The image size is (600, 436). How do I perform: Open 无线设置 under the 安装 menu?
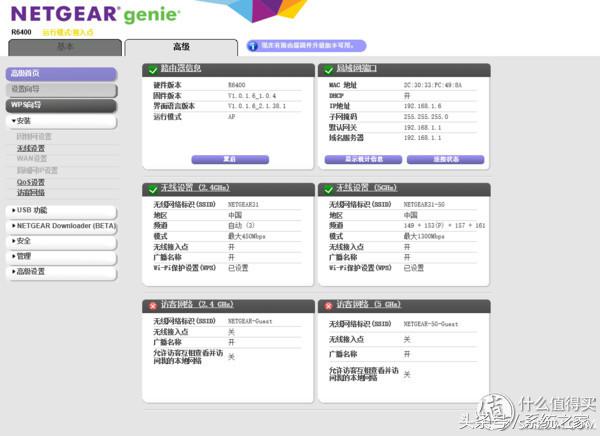pyautogui.click(x=31, y=148)
